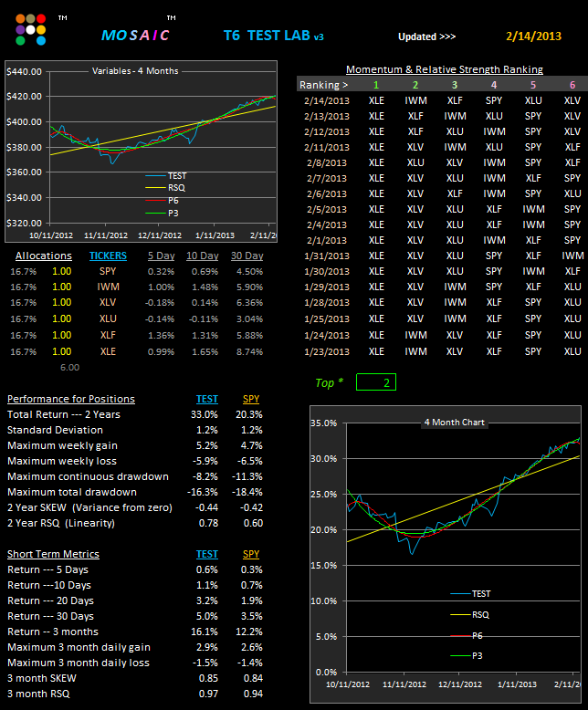Screen dimensions: 588x710
Task: Click the light blue dot in Mosaic logo
Action: pos(41,41)
